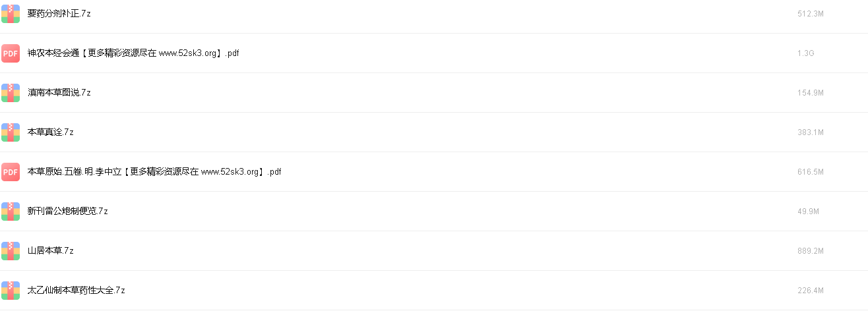Click the archive icon for 要药分剂补正.7z

(11, 14)
